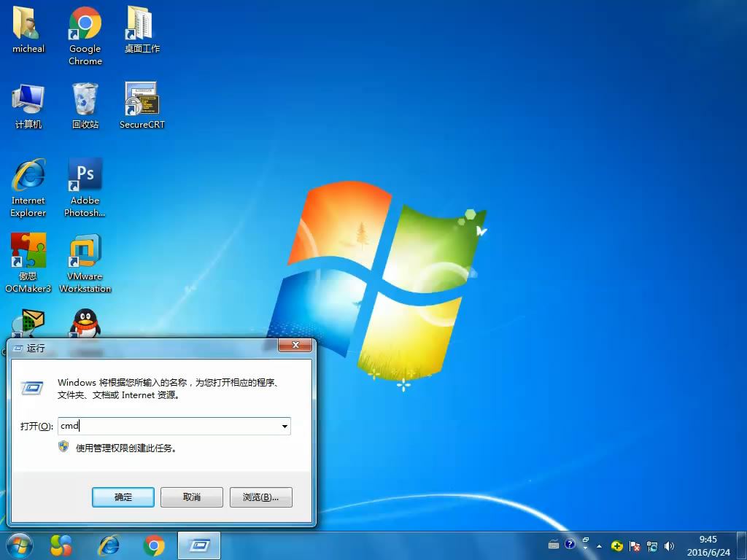Click the yellow-green plus tray icon
The image size is (747, 560).
coord(617,545)
